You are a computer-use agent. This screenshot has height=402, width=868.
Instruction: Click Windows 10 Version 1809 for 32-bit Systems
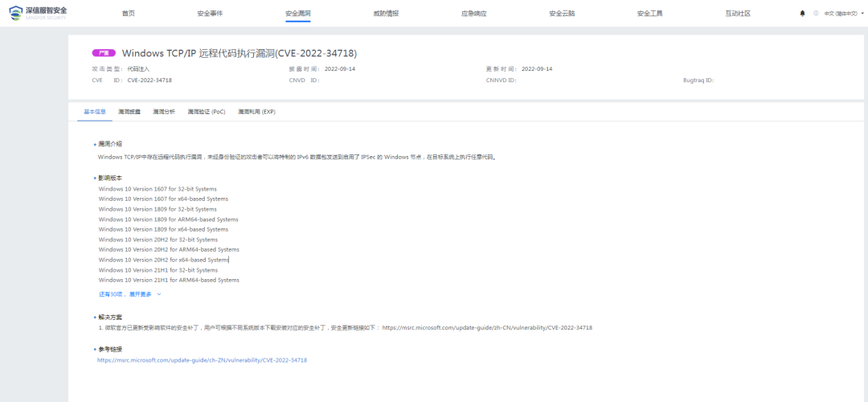[x=158, y=209]
